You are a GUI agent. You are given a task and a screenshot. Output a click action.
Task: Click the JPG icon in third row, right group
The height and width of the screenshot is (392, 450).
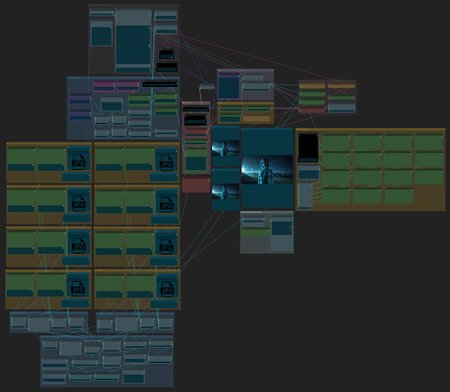167,246
